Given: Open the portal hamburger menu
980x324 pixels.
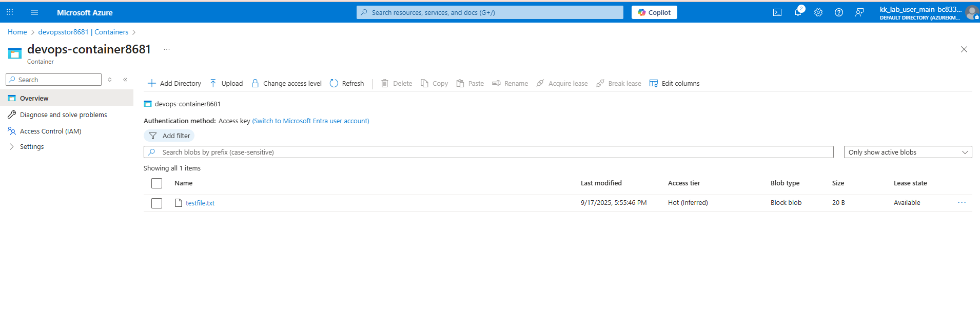Looking at the screenshot, I should pos(34,12).
